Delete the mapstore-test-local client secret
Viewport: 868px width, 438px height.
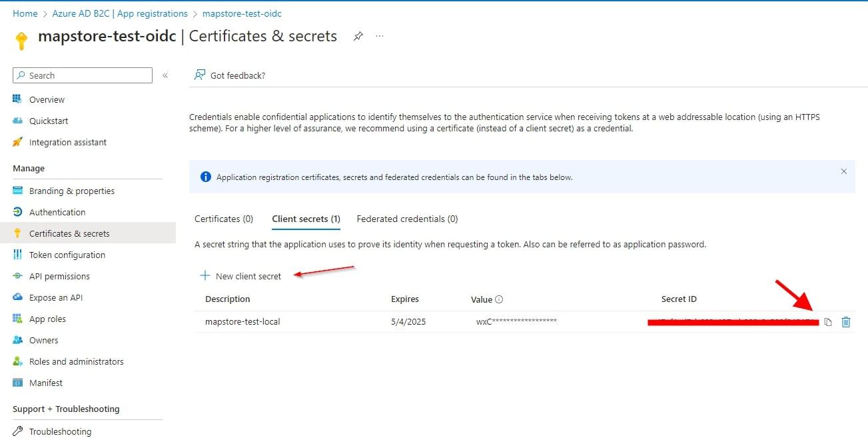[846, 322]
